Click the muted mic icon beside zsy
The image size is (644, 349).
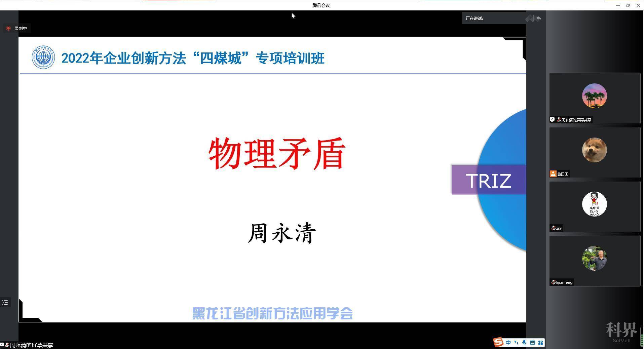click(x=553, y=228)
